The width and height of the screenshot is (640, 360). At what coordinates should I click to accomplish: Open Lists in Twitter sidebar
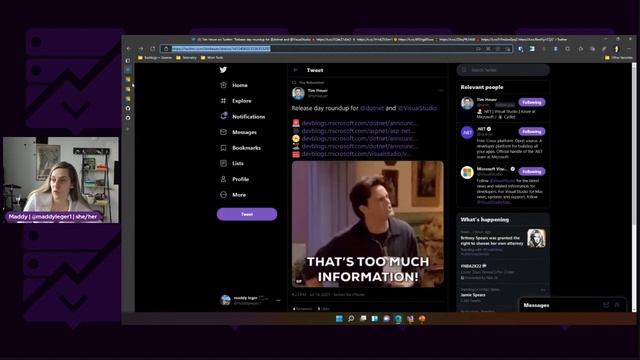click(231, 163)
